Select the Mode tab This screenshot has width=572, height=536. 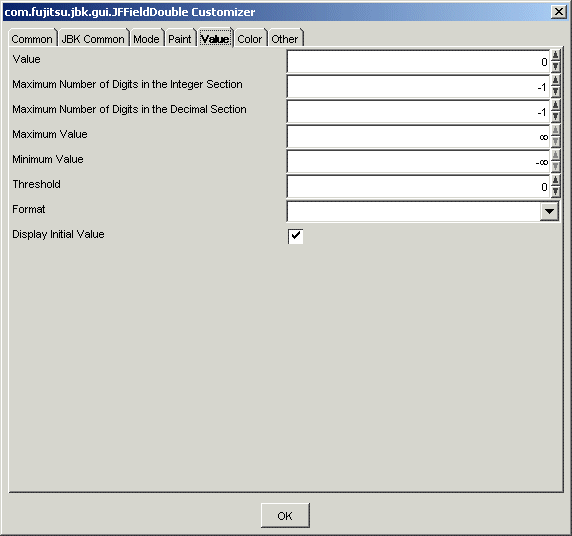[146, 38]
